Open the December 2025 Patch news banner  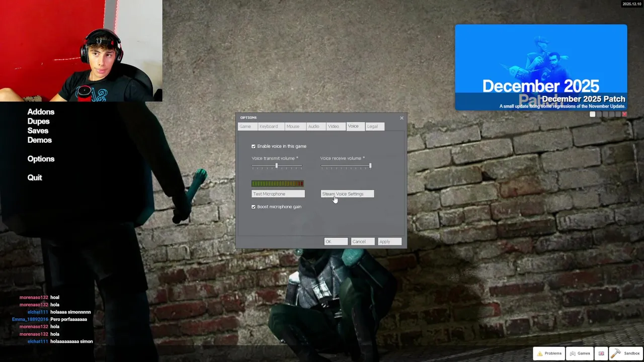541,67
